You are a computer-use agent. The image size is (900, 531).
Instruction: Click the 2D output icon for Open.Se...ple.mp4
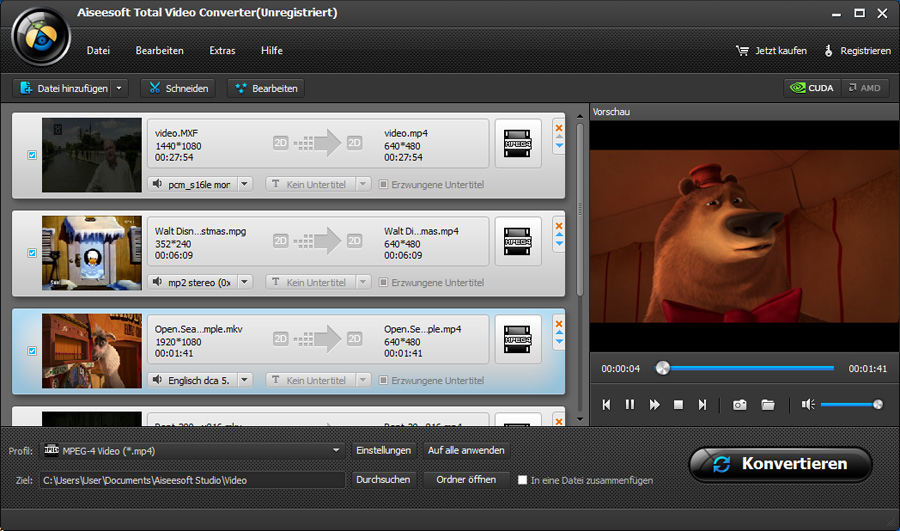point(354,339)
